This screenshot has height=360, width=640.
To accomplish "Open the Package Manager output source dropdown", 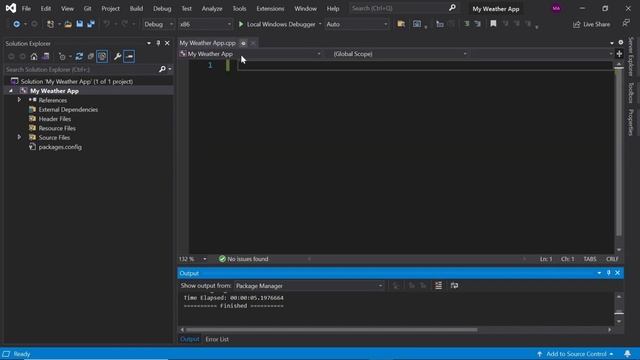I will [309, 286].
